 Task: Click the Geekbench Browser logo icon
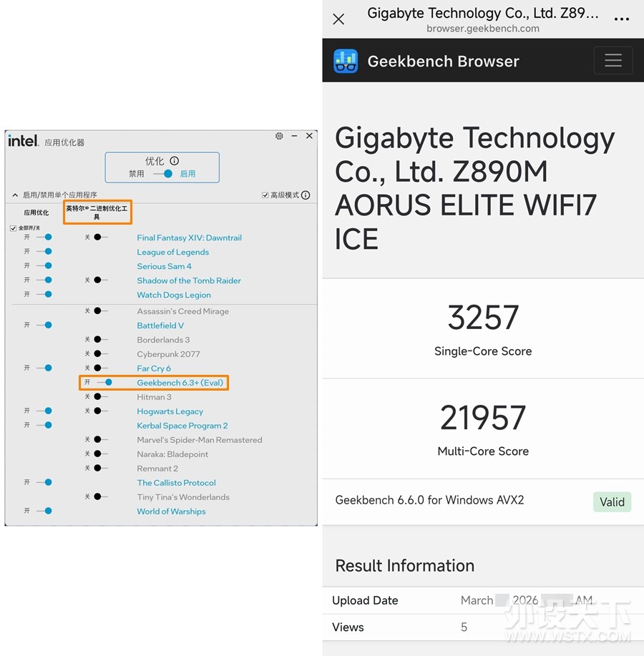click(346, 61)
